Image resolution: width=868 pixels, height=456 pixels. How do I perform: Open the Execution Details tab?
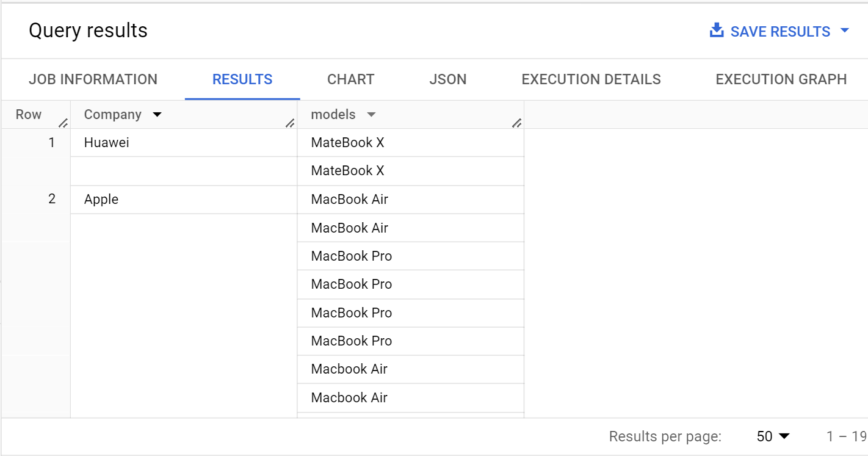(591, 79)
